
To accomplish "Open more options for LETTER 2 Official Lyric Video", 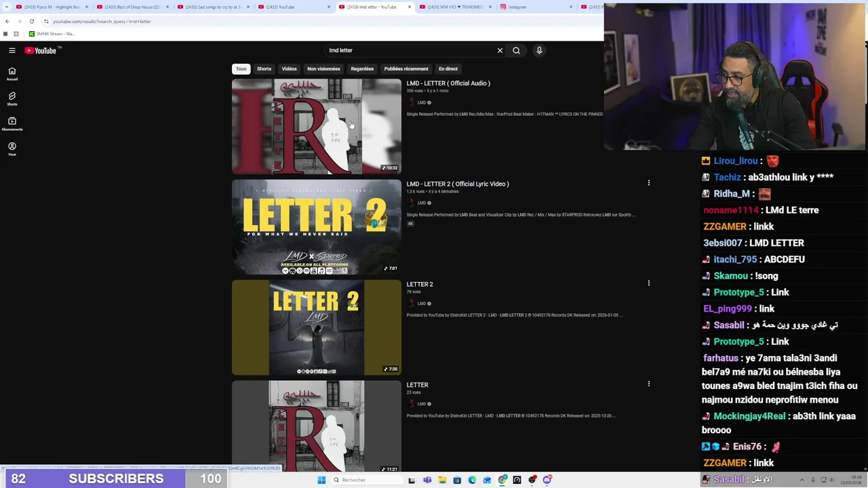I will (648, 183).
